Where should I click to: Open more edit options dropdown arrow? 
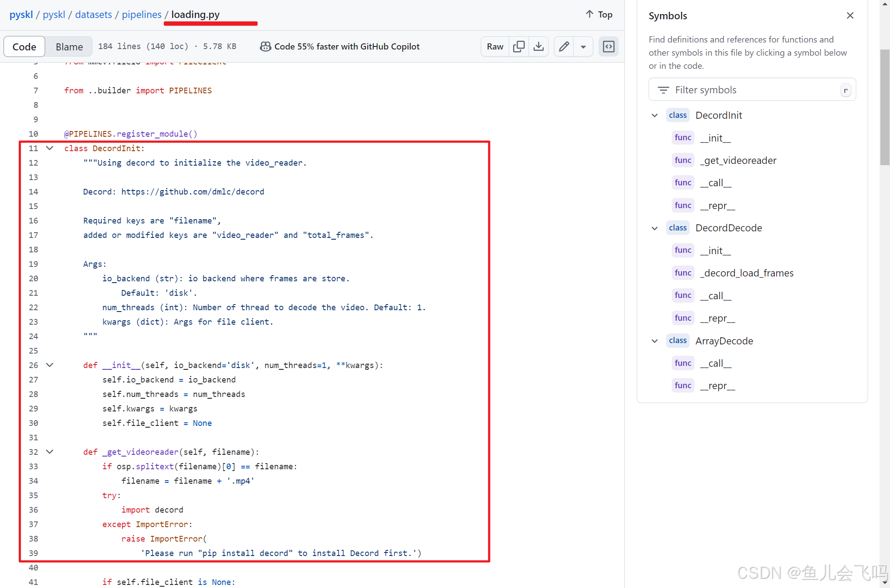pos(583,46)
